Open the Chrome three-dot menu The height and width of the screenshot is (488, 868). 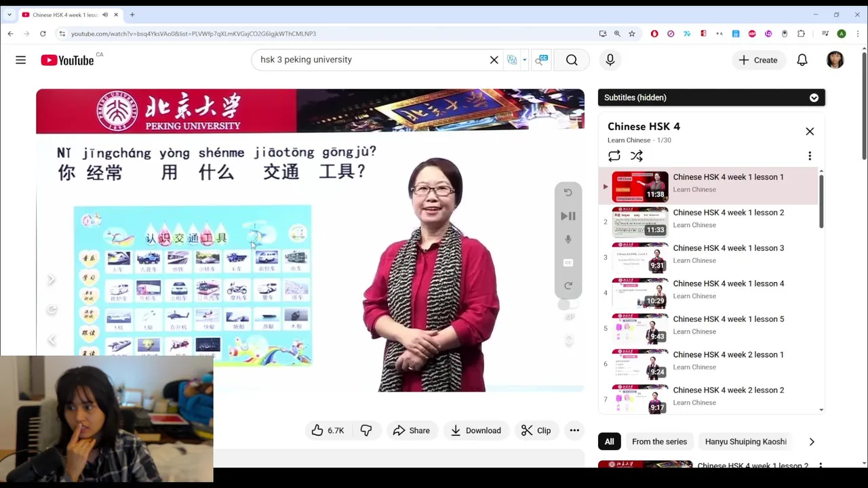pos(857,33)
